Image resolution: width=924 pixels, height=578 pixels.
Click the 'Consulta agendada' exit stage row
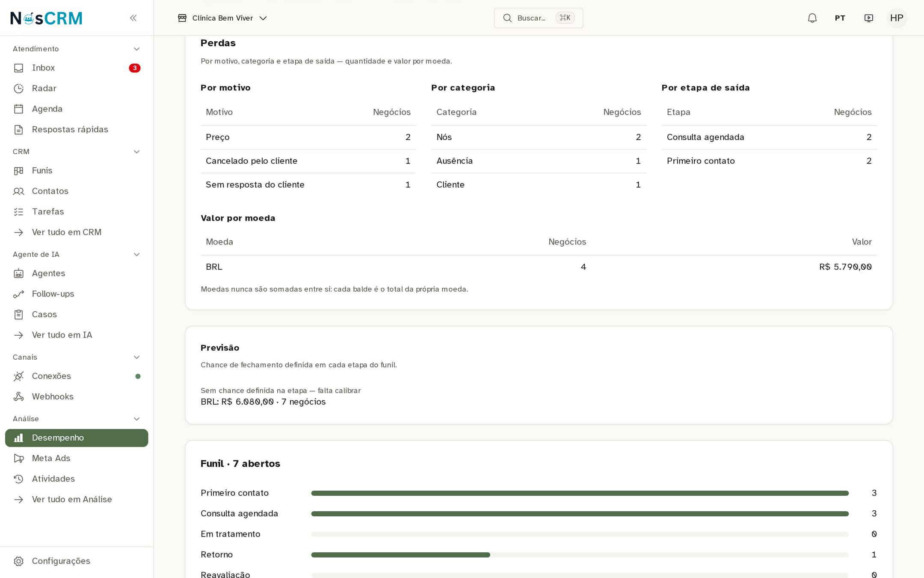tap(769, 137)
